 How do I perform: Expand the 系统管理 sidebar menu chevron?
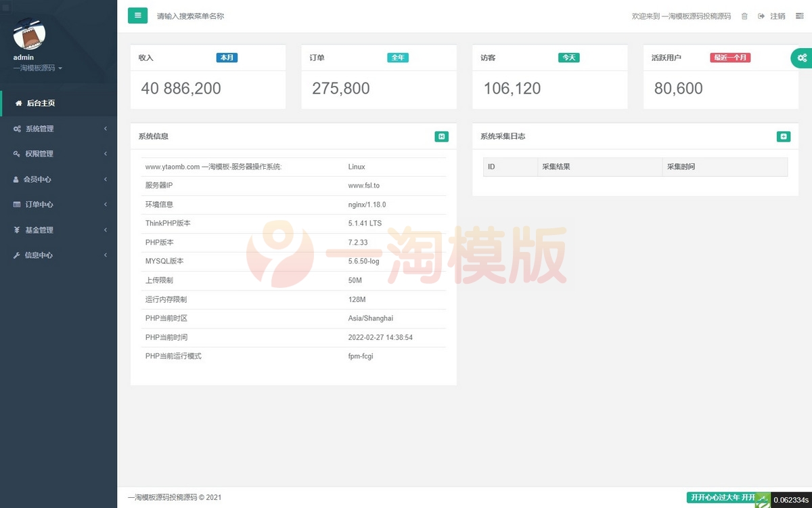tap(106, 129)
